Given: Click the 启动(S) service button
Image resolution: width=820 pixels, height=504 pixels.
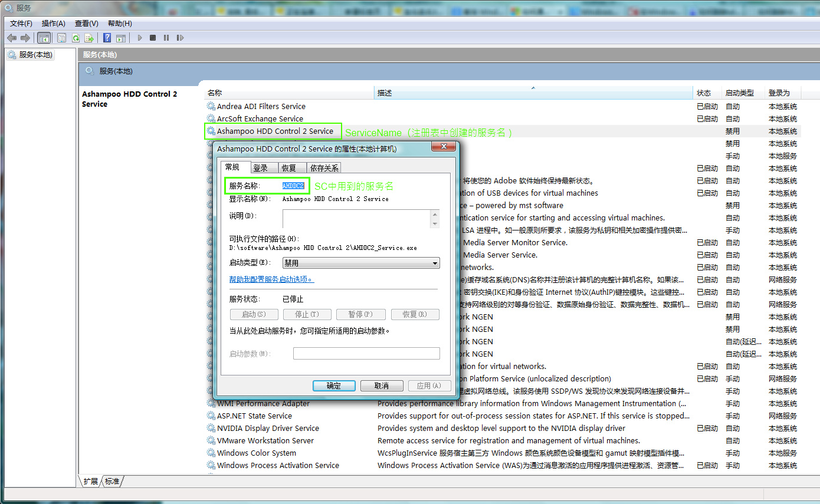Looking at the screenshot, I should (x=254, y=314).
